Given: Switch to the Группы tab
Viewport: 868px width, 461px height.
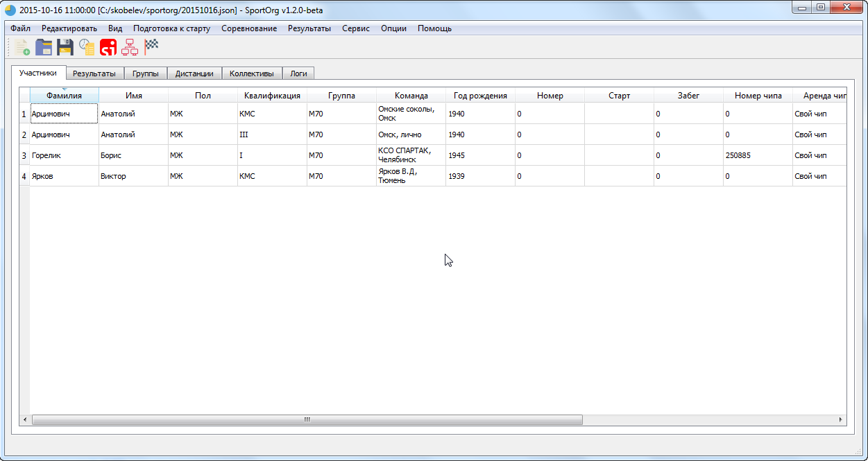Looking at the screenshot, I should click(146, 73).
